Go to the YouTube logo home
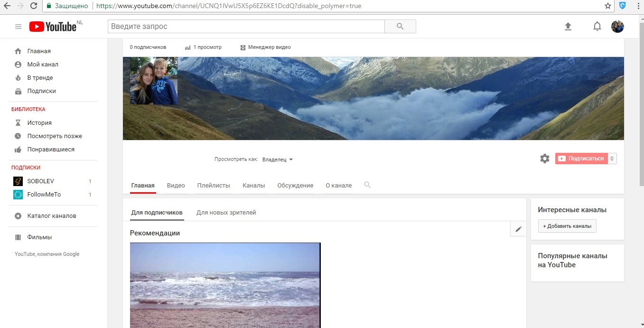The width and height of the screenshot is (644, 328). [x=53, y=27]
